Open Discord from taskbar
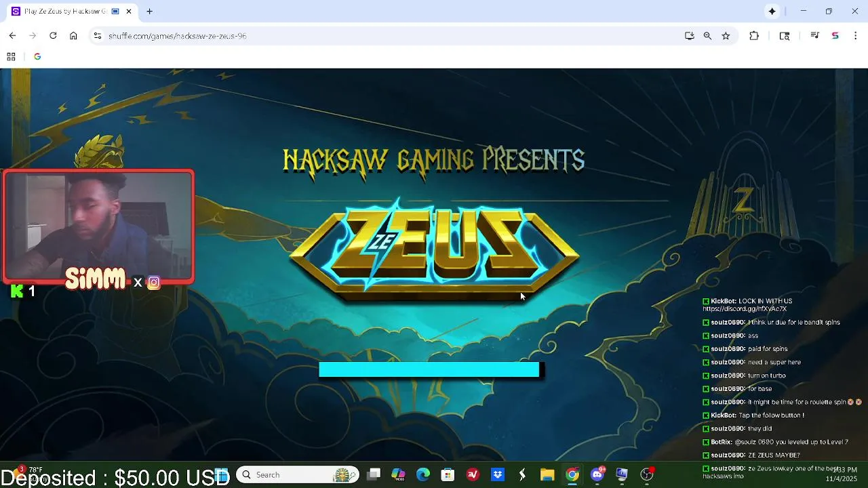Viewport: 868px width, 488px height. click(x=597, y=475)
